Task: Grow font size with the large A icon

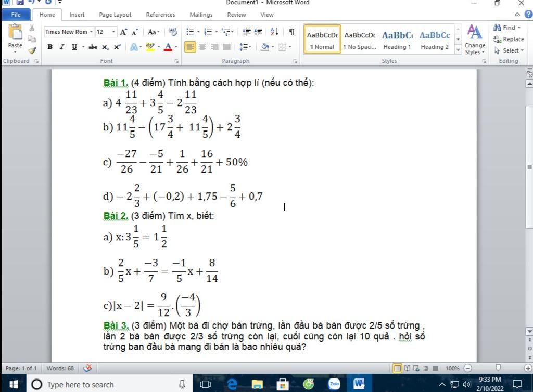Action: [x=123, y=32]
